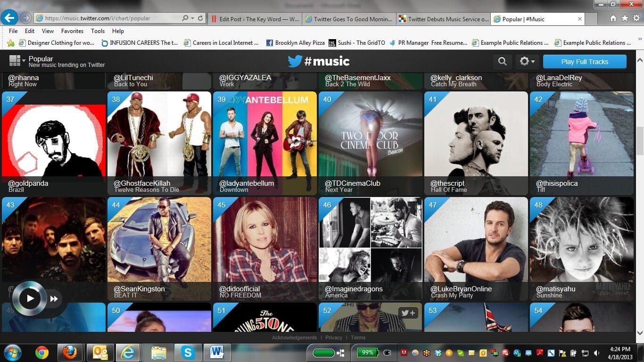Go back with the browser back arrow
This screenshot has height=362, width=644.
(x=9, y=18)
